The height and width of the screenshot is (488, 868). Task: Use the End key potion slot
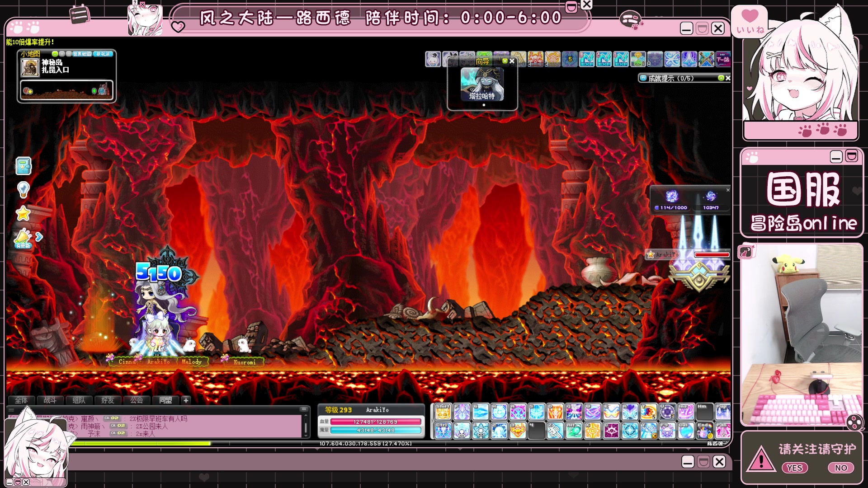(x=704, y=431)
